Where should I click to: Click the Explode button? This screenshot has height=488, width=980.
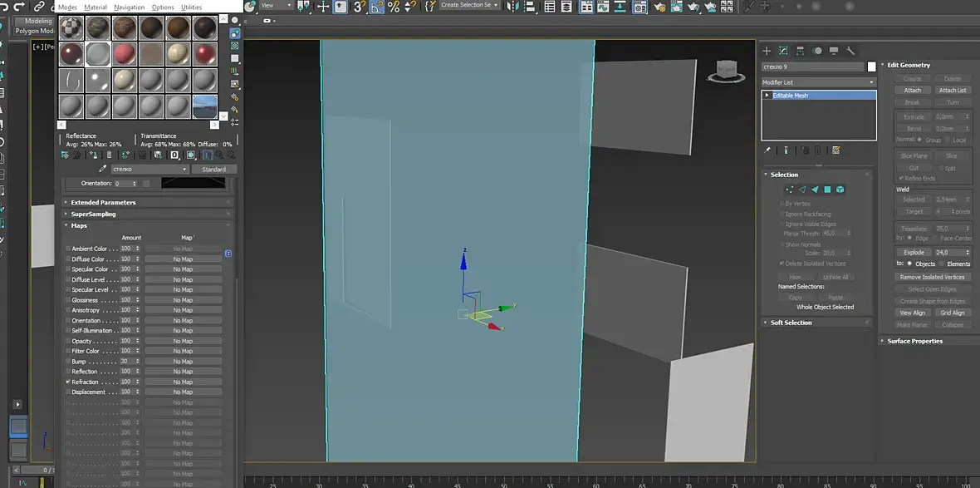(x=914, y=253)
